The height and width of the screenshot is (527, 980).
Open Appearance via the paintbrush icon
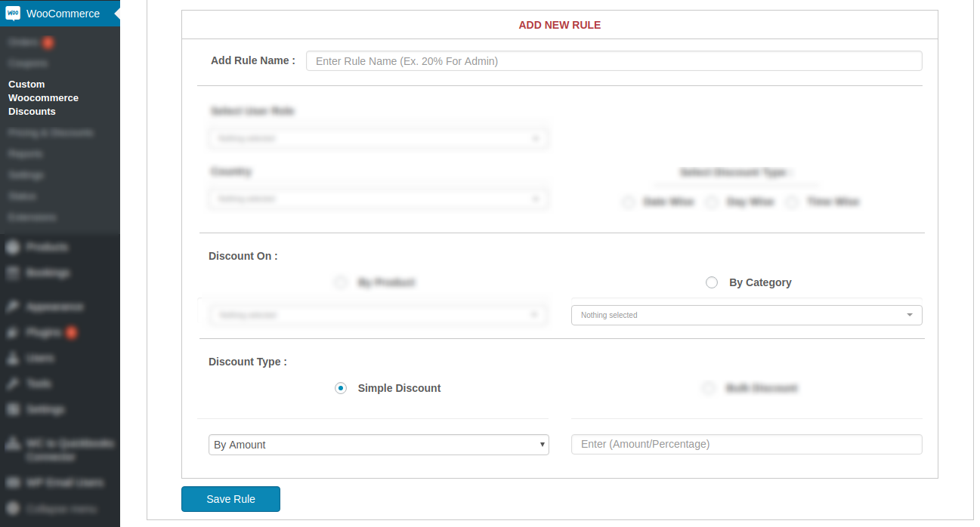coord(13,307)
